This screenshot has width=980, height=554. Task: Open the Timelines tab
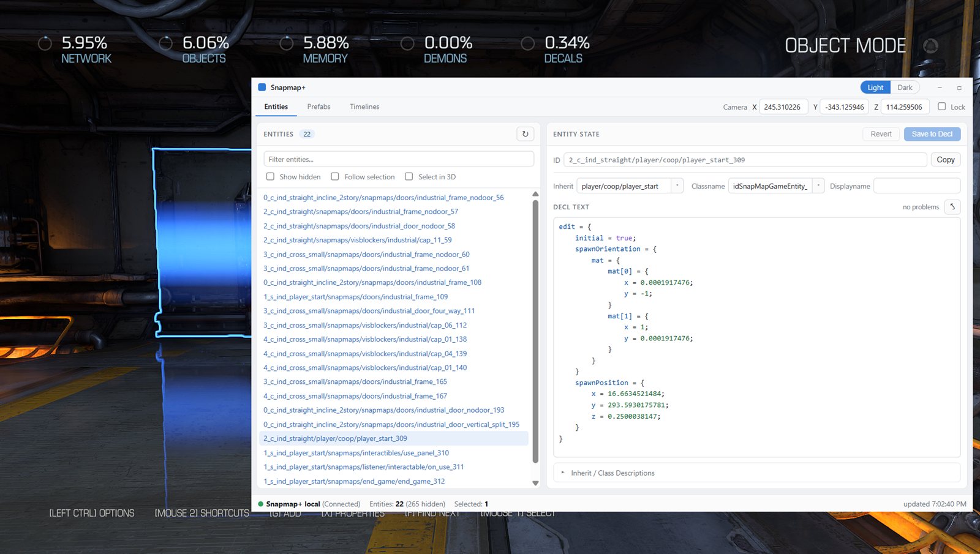click(364, 107)
